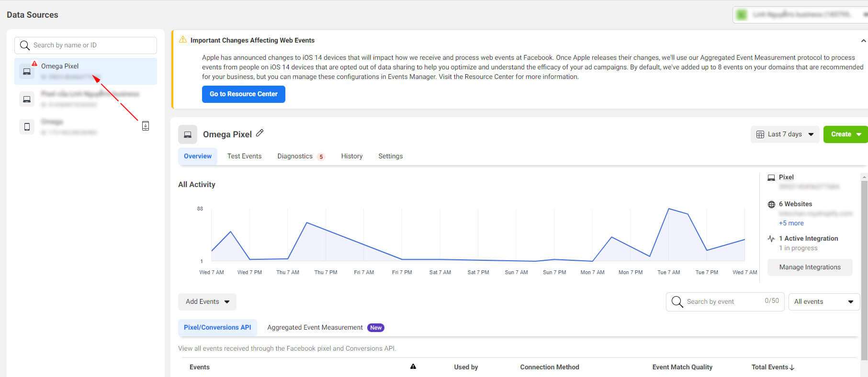This screenshot has height=377, width=868.
Task: Collapse the Important Changes banner
Action: point(864,41)
